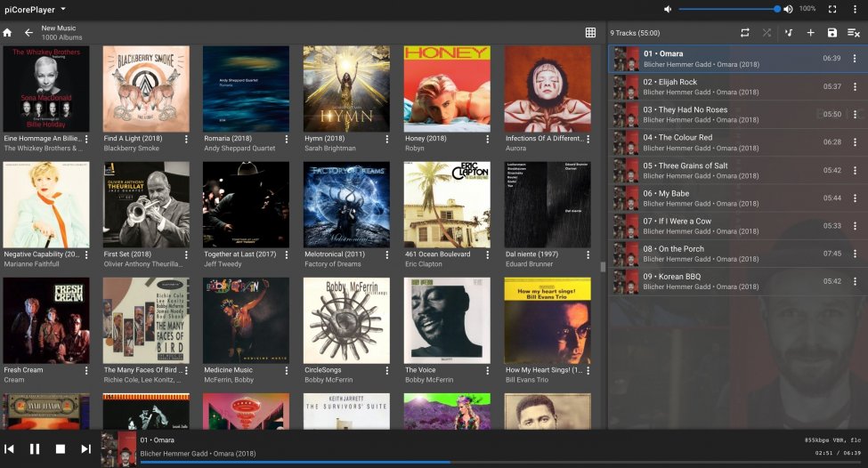Viewport: 868px width, 468px height.
Task: Adjust the volume slider
Action: click(728, 9)
